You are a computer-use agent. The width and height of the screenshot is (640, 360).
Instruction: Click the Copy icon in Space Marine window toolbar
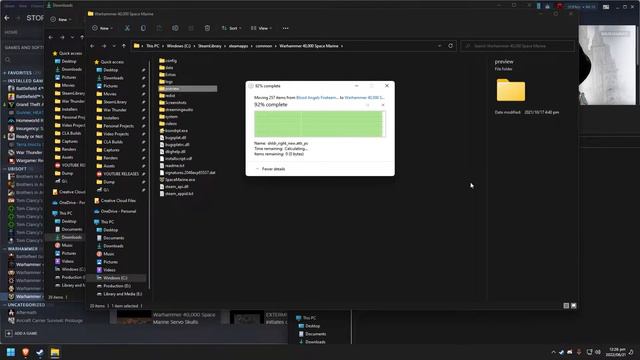click(143, 28)
